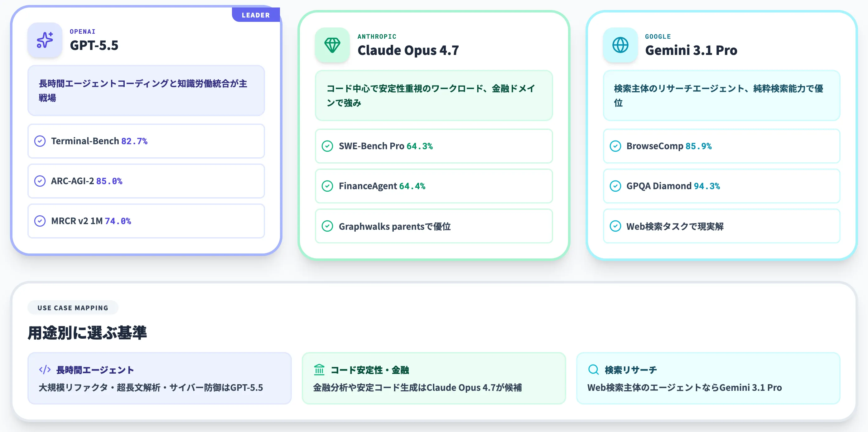
Task: Open the 検索リサーチ use case card
Action: (x=708, y=378)
